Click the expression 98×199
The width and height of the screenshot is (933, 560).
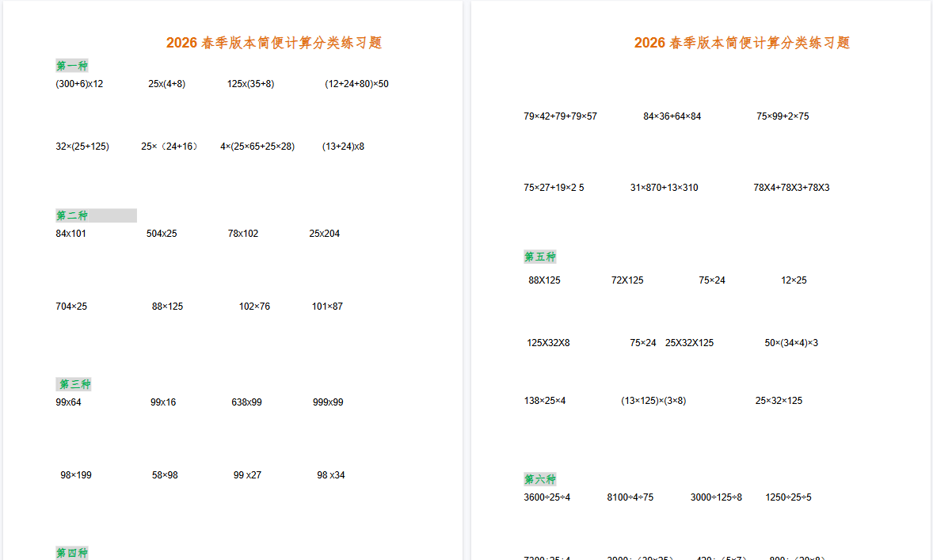(74, 474)
